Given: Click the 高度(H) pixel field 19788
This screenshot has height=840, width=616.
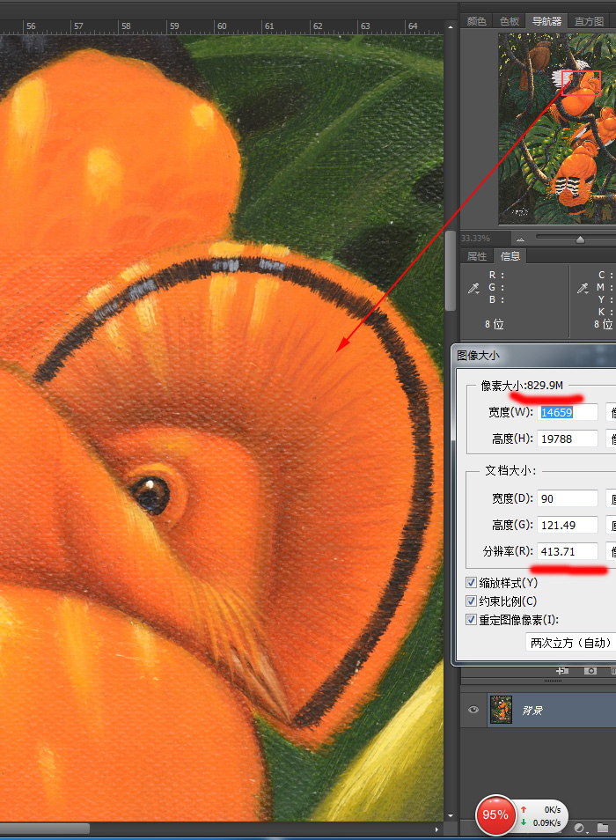Looking at the screenshot, I should (x=568, y=438).
